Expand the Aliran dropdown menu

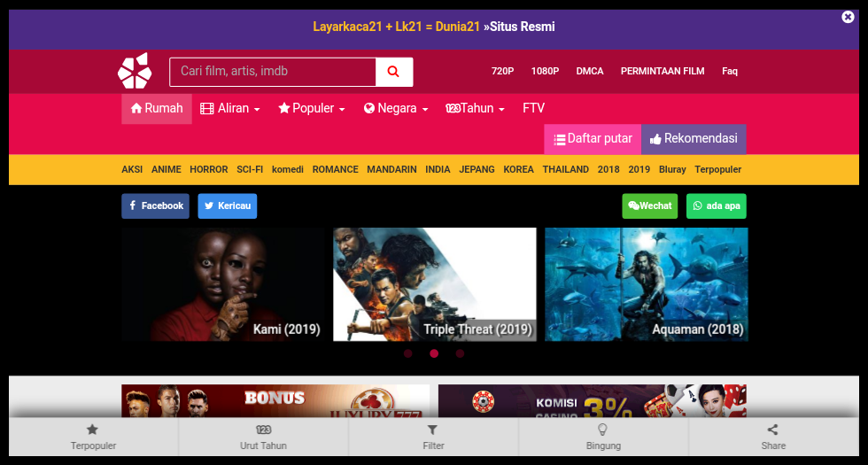(229, 108)
